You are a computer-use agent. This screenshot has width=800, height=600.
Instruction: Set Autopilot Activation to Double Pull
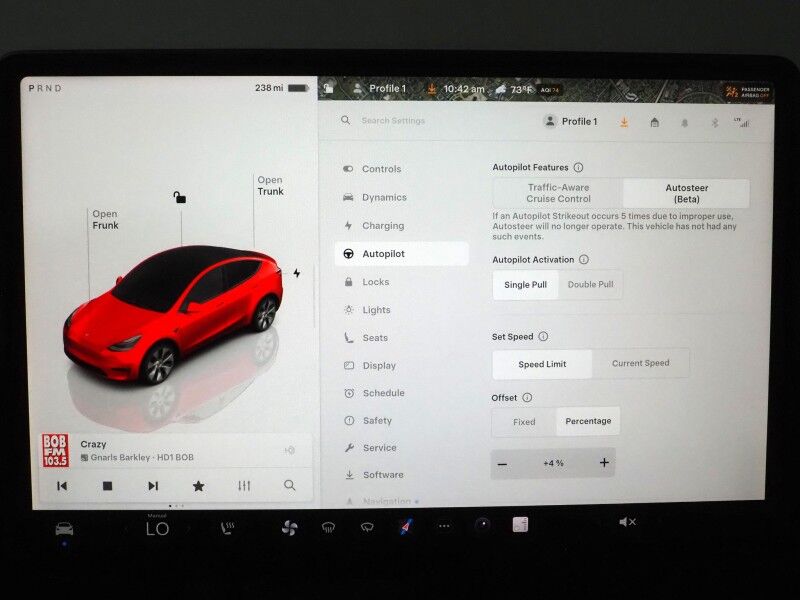pos(590,284)
